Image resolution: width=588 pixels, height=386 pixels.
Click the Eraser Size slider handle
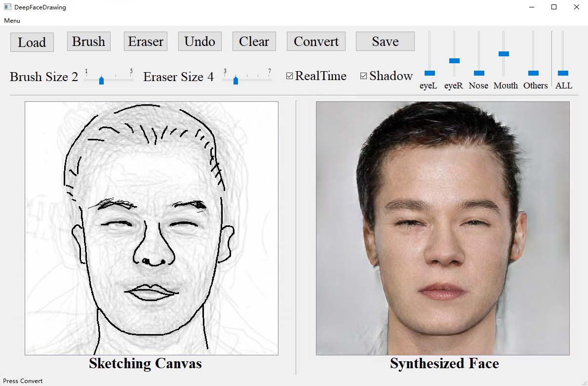(235, 80)
